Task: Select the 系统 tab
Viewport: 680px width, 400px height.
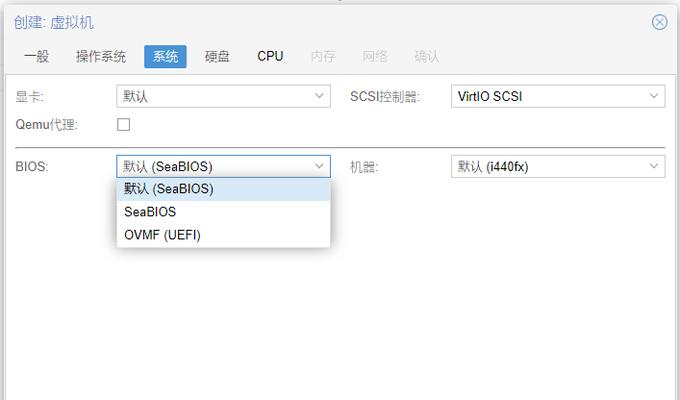Action: [165, 56]
